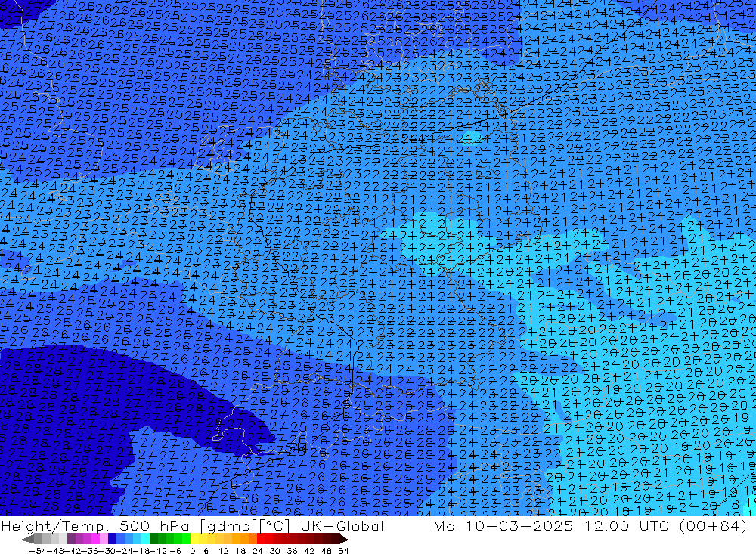Viewport: 756px width, 554px height.
Task: Click the '-18' legend value
Action: tap(141, 551)
